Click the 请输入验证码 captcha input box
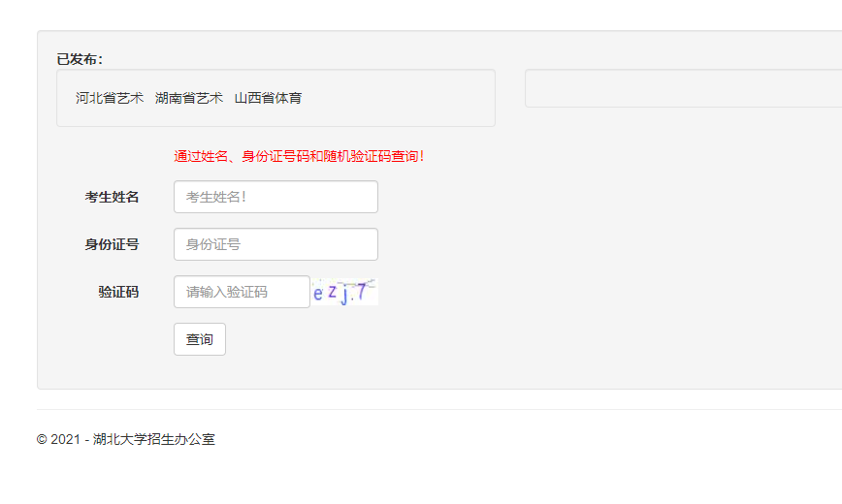The image size is (842, 504). pos(242,292)
